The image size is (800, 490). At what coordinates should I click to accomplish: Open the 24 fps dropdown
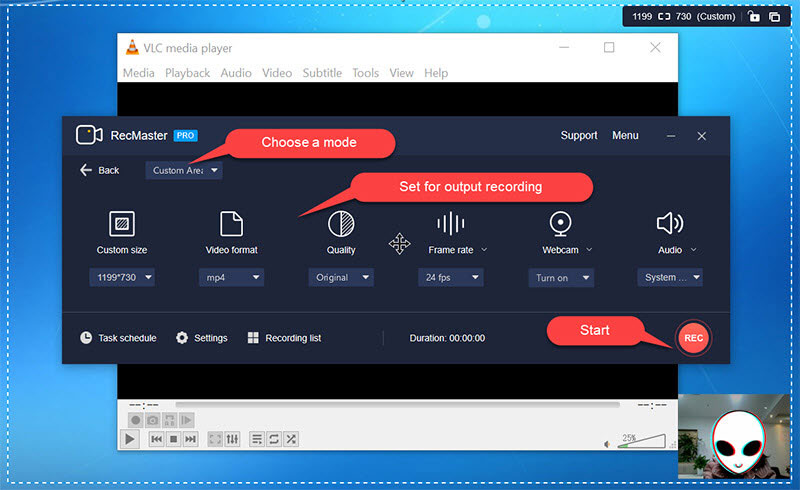(451, 277)
